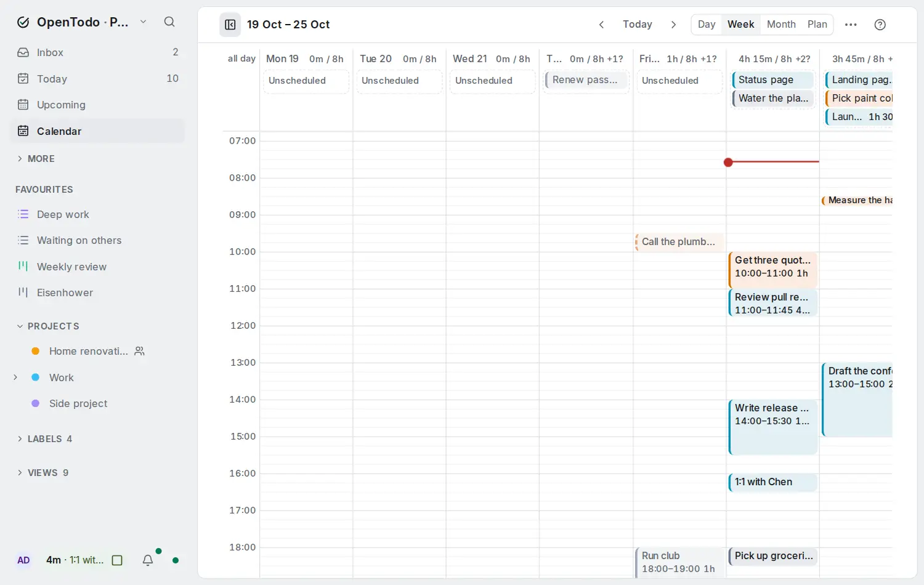Click the Renew passport all-day task
924x585 pixels.
pos(586,80)
